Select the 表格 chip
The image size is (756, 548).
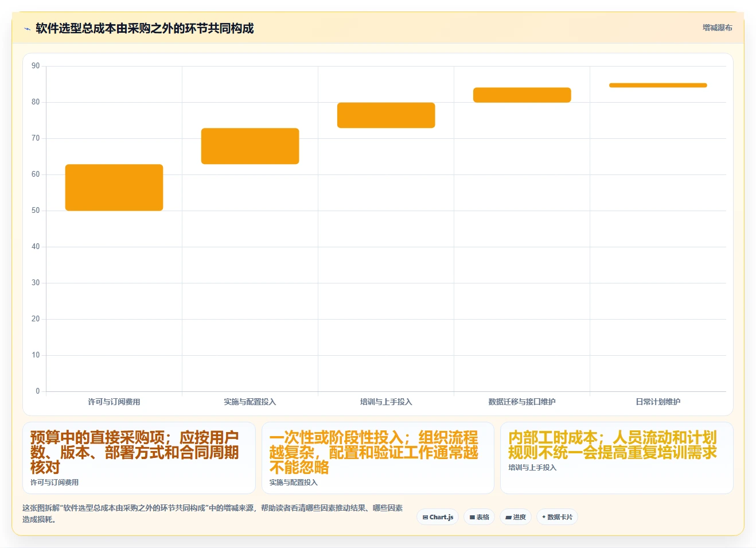[479, 517]
